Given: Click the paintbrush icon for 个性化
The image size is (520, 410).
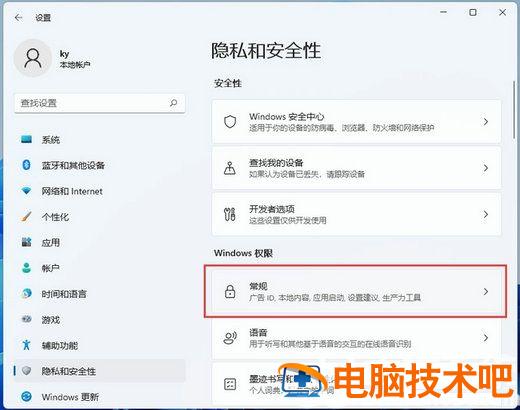Looking at the screenshot, I should pyautogui.click(x=26, y=217).
